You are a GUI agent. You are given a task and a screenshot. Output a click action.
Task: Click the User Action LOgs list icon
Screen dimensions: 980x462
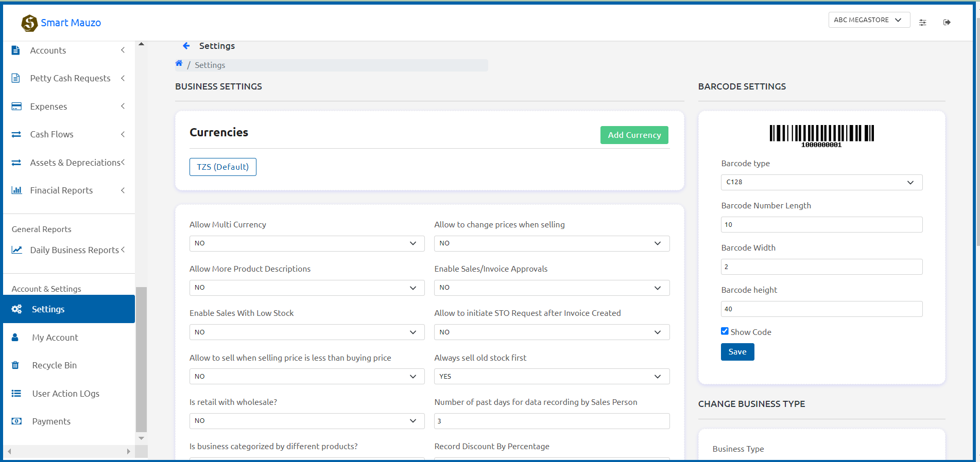click(x=16, y=394)
